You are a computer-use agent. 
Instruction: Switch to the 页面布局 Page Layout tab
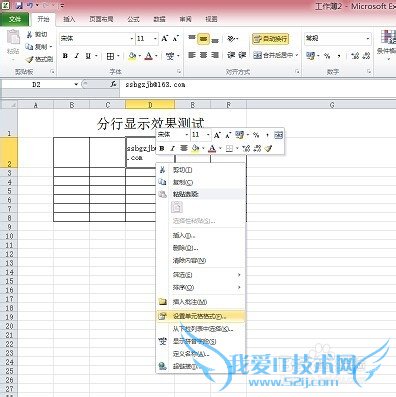click(x=101, y=19)
